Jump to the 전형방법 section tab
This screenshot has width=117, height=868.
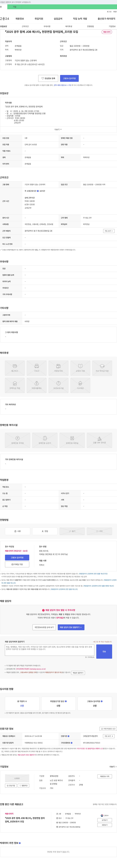[x=90, y=26]
